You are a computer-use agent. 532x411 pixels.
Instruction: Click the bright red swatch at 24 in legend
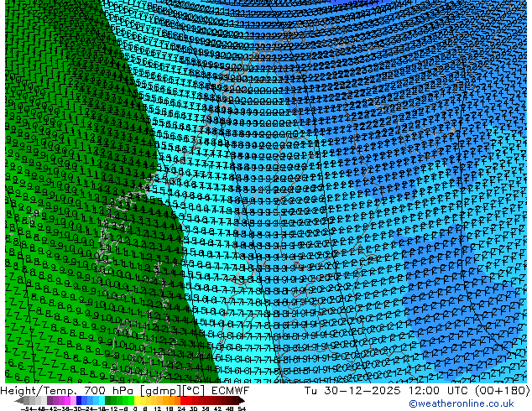[x=183, y=401]
